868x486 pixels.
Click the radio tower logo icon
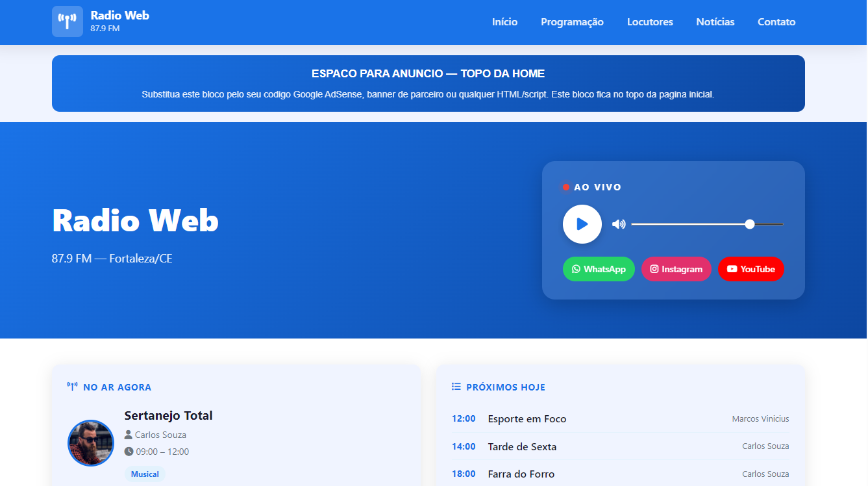[x=68, y=21]
